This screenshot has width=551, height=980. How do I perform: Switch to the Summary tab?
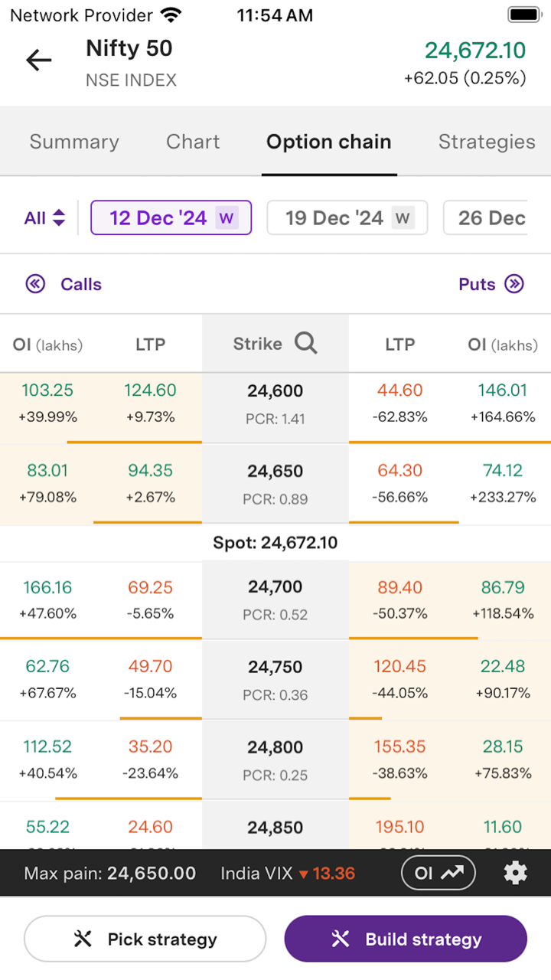coord(74,142)
